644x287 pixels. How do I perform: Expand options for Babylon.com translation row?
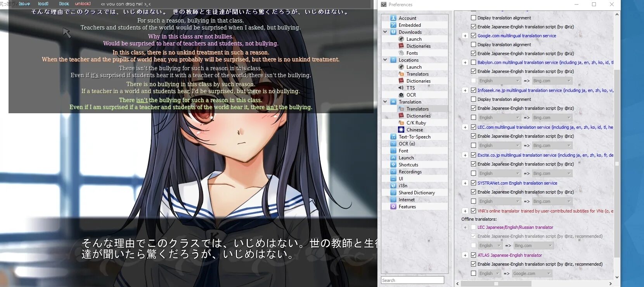pyautogui.click(x=465, y=62)
